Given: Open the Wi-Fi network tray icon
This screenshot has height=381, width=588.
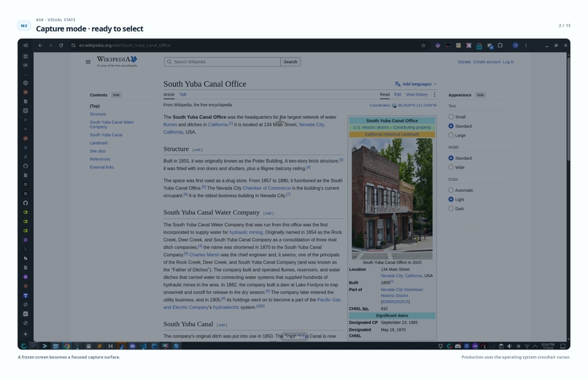Looking at the screenshot, I should (x=527, y=346).
